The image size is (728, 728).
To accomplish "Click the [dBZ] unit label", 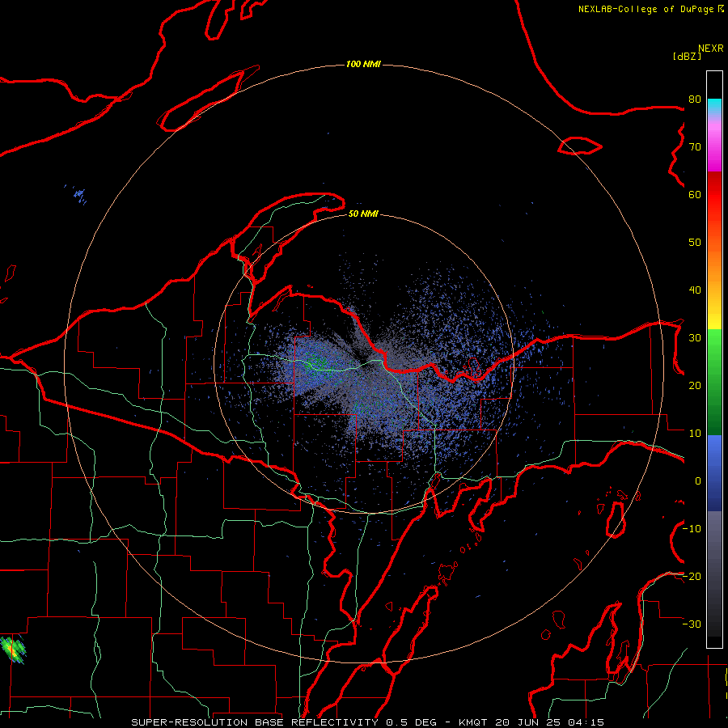I will coord(687,56).
